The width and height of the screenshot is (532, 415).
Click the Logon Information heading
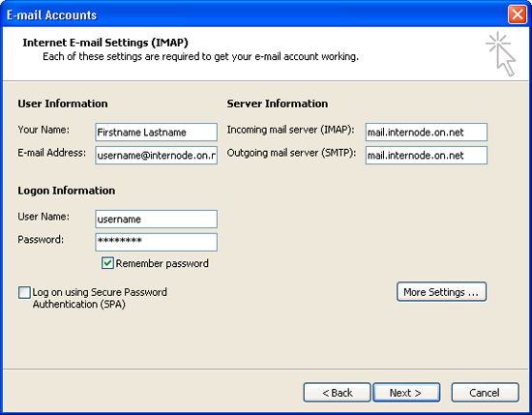point(66,191)
